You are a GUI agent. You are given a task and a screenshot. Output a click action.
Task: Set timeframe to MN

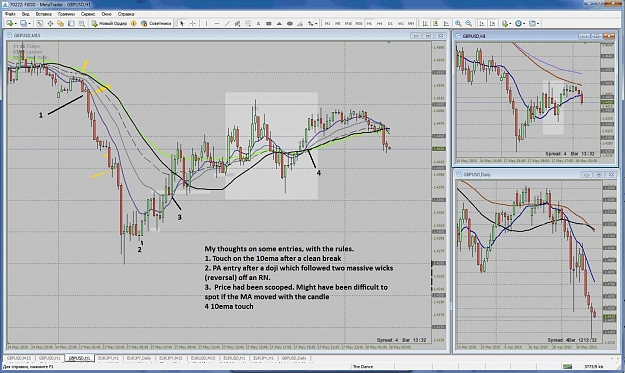[x=411, y=24]
